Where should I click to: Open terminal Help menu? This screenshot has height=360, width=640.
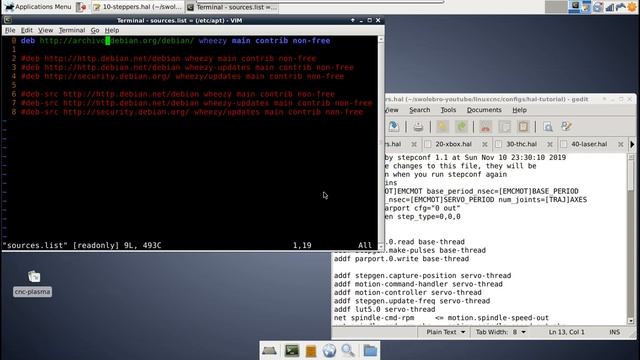pos(111,30)
